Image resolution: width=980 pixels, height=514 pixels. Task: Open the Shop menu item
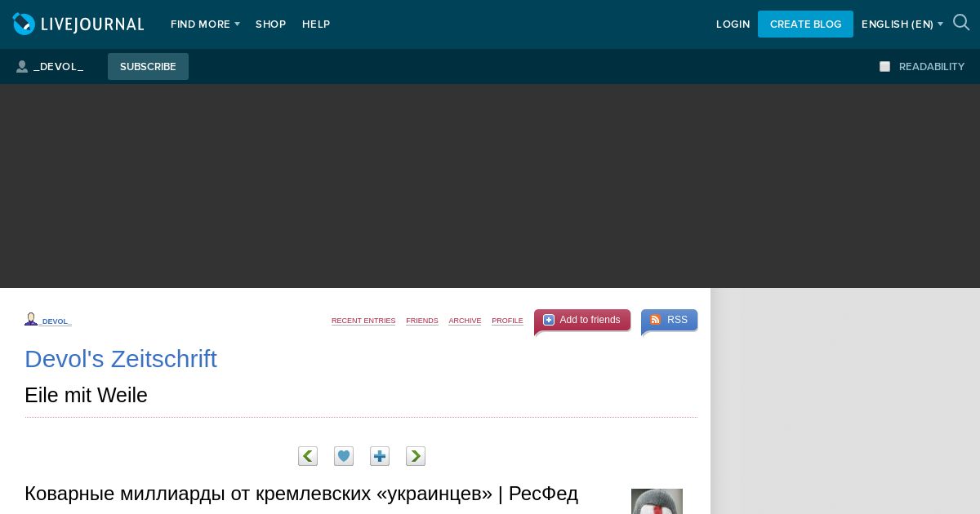point(270,24)
